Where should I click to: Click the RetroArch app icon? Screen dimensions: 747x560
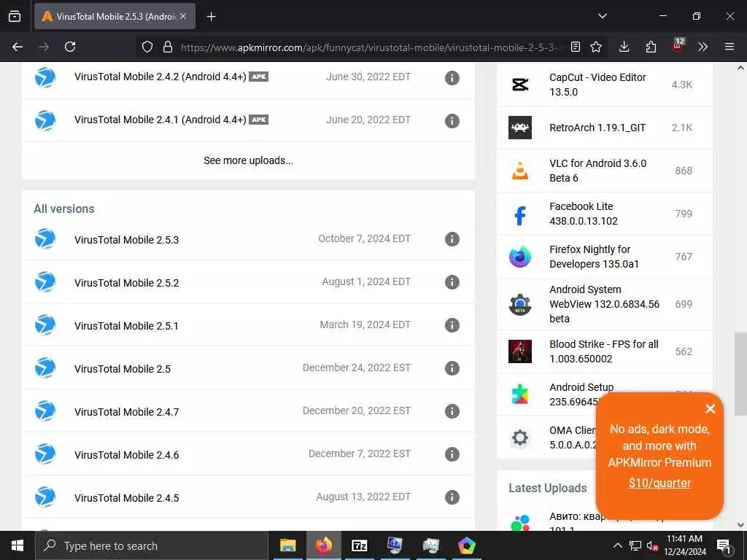[519, 128]
